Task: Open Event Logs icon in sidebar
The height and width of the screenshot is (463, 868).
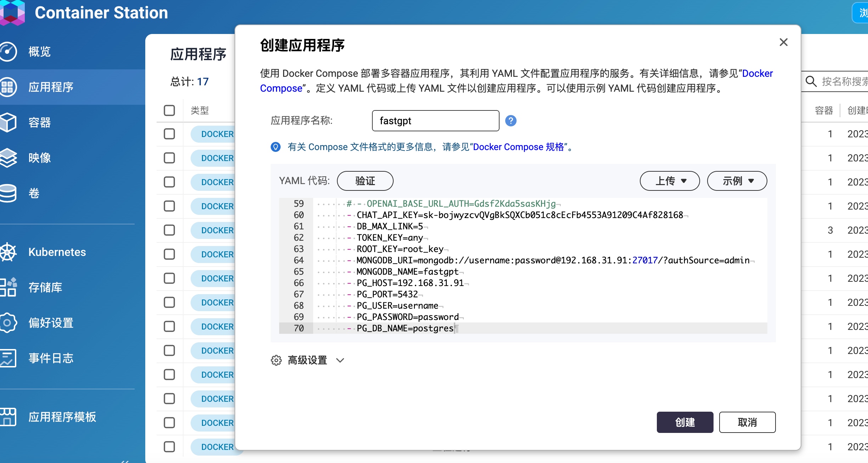Action: pyautogui.click(x=8, y=358)
